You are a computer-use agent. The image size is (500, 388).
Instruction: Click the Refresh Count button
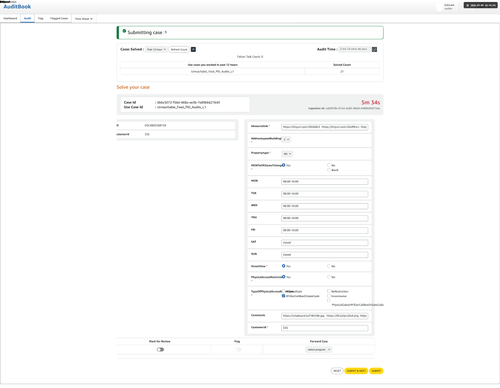(179, 49)
